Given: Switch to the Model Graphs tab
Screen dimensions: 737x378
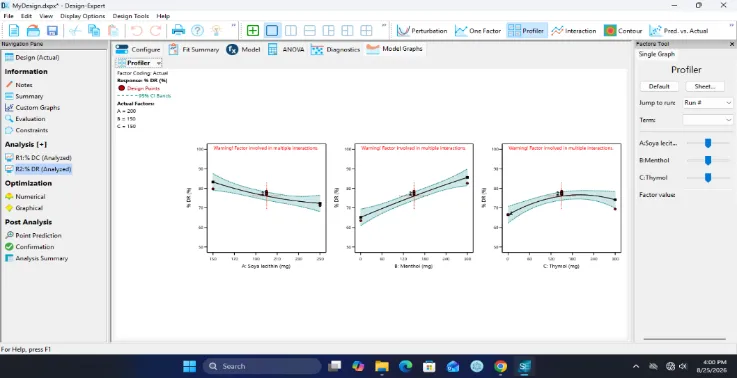Looking at the screenshot, I should [x=394, y=49].
